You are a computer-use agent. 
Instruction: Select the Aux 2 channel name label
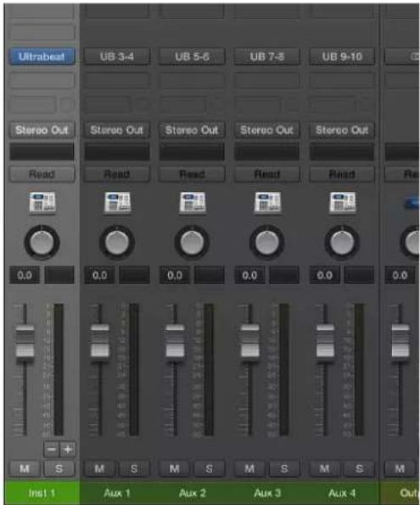[x=192, y=493]
